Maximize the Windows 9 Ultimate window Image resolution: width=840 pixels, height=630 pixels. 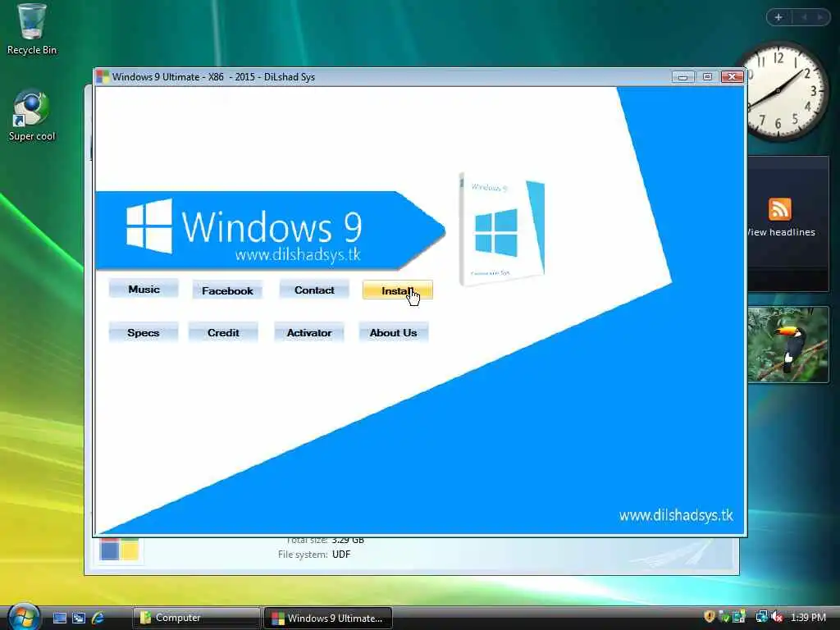tap(707, 76)
